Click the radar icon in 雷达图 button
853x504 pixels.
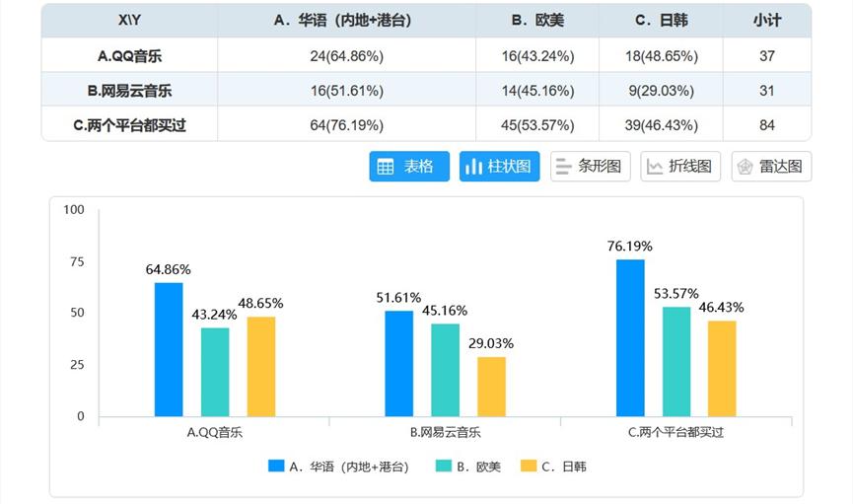click(x=746, y=167)
